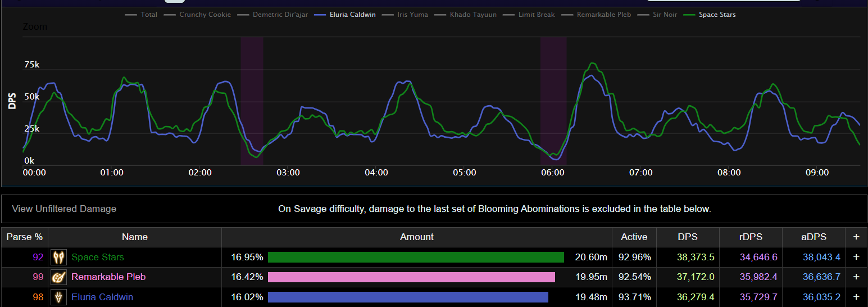This screenshot has width=868, height=307.
Task: Click amount percentage 16.95%
Action: (247, 258)
